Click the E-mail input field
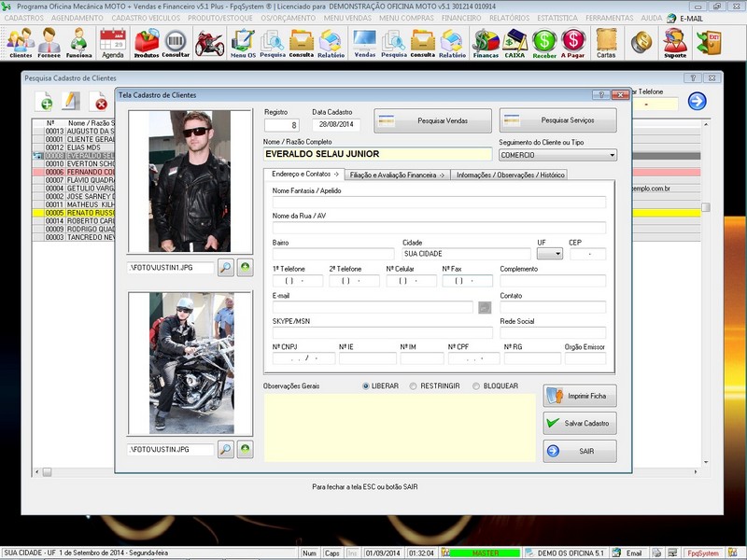 coord(373,307)
